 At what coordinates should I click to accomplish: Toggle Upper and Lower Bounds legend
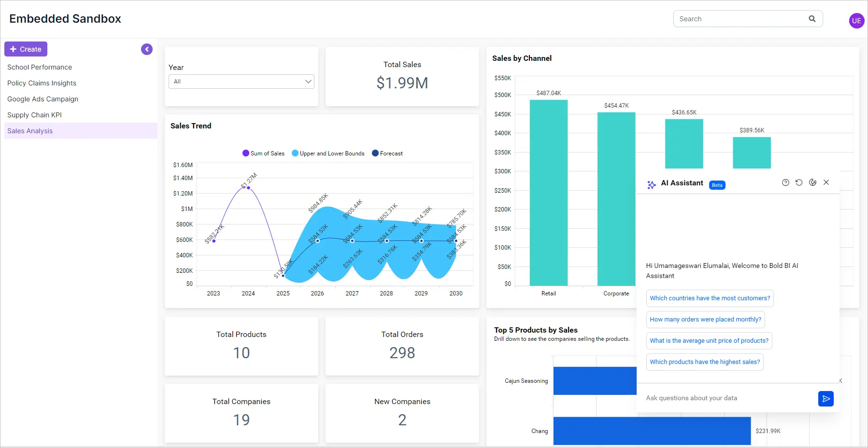point(328,154)
